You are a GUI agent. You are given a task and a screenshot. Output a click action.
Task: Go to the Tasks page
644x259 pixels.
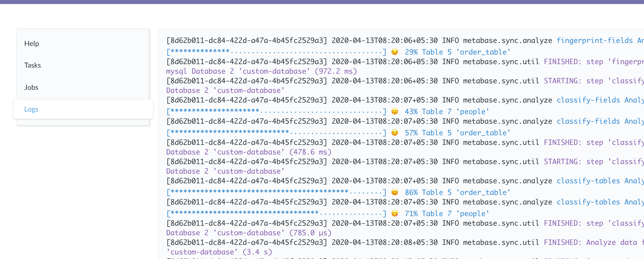point(32,65)
